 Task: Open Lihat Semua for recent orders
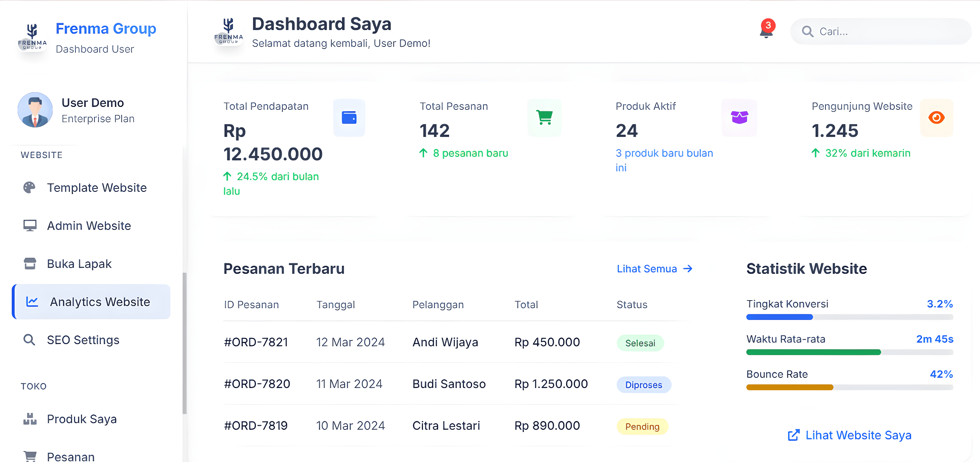(x=654, y=268)
